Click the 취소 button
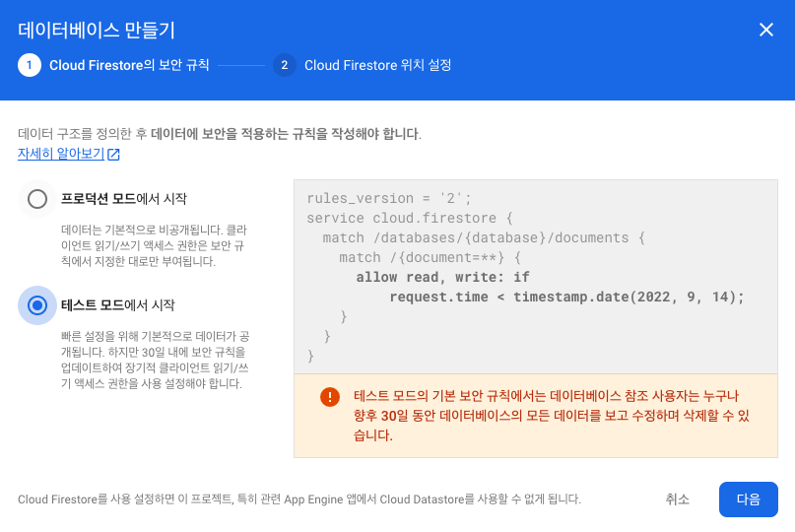 coord(678,499)
